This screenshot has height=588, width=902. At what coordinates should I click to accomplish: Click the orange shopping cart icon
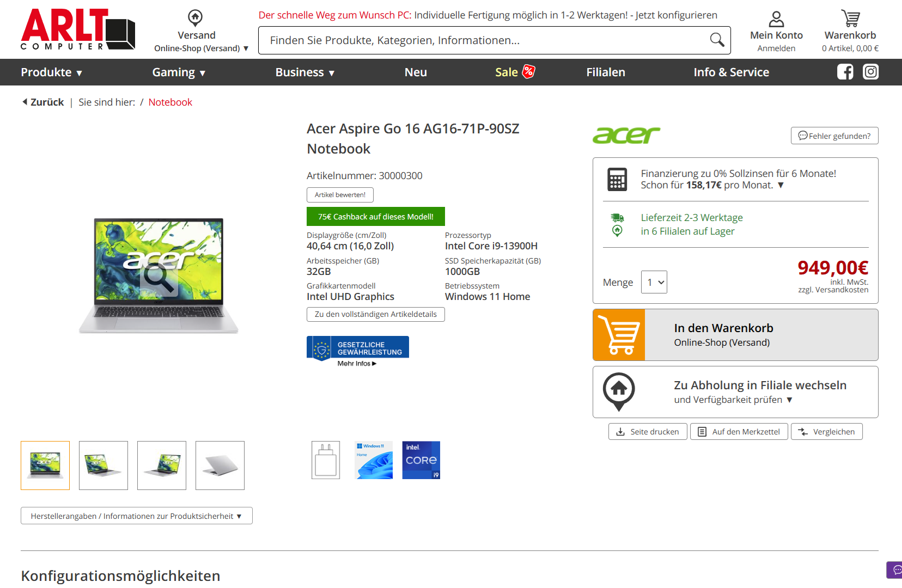click(619, 335)
